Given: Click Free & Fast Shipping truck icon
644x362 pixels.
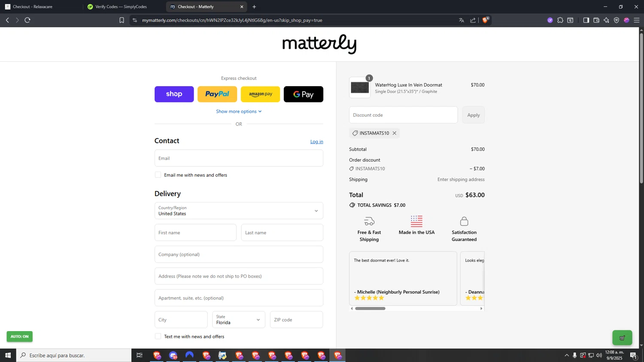Looking at the screenshot, I should [x=369, y=221].
